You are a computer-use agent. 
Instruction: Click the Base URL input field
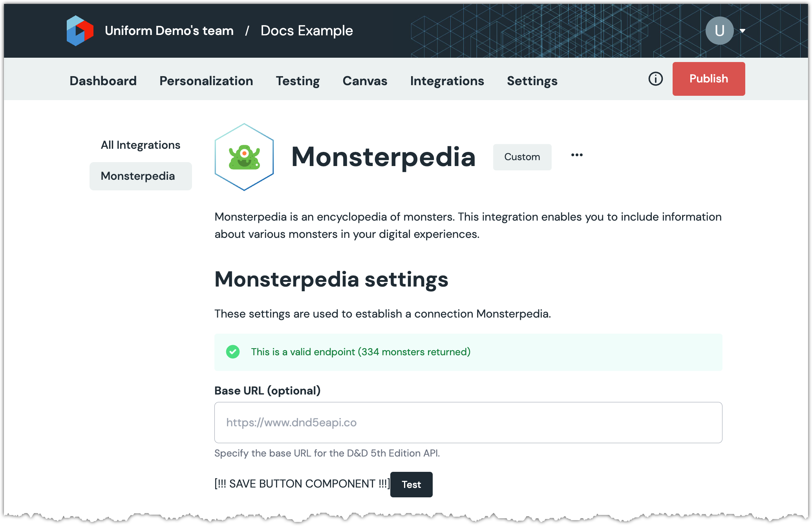[x=468, y=422]
